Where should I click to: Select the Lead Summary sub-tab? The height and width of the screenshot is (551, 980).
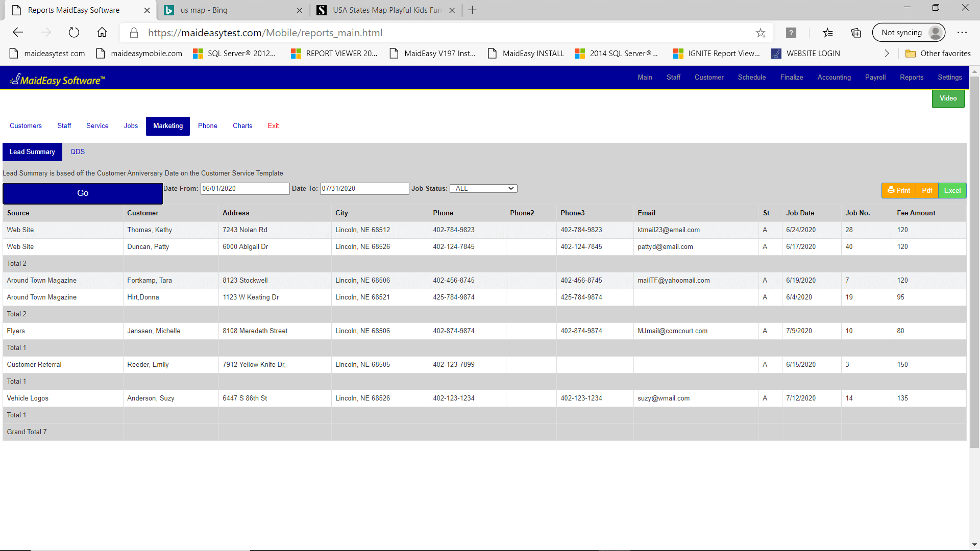(32, 152)
